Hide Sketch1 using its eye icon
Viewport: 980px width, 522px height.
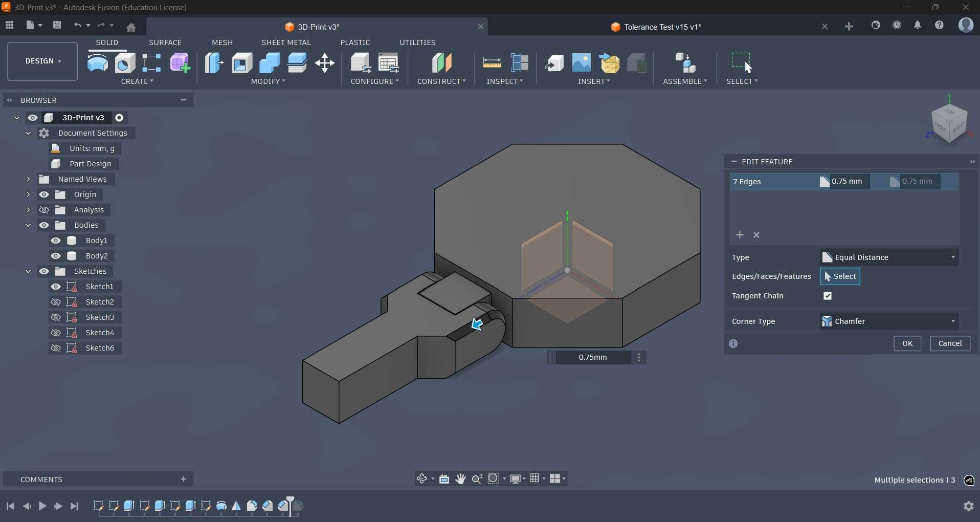(x=56, y=287)
